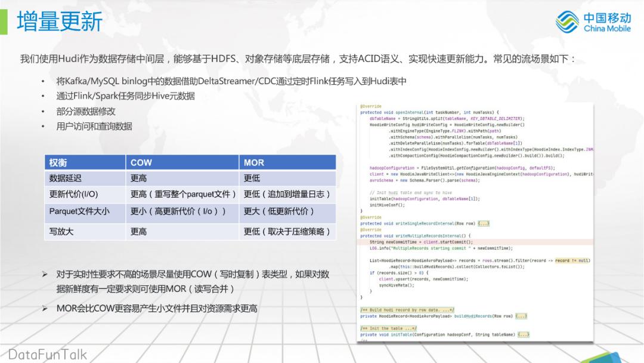Image resolution: width=644 pixels, height=363 pixels.
Task: Expand the folded code of buildHudiRecords
Action: pos(521,315)
